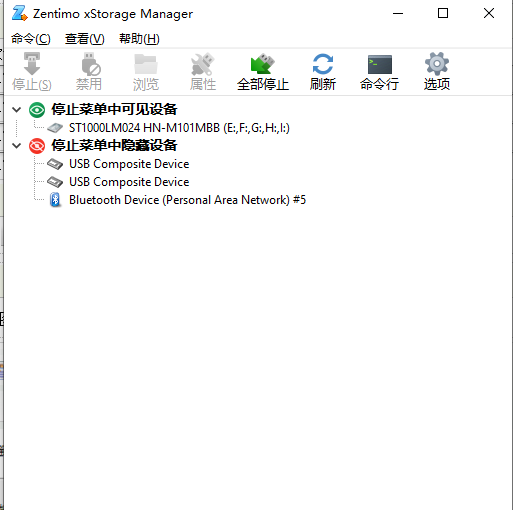Select the second USB Composite Device entry

129,182
